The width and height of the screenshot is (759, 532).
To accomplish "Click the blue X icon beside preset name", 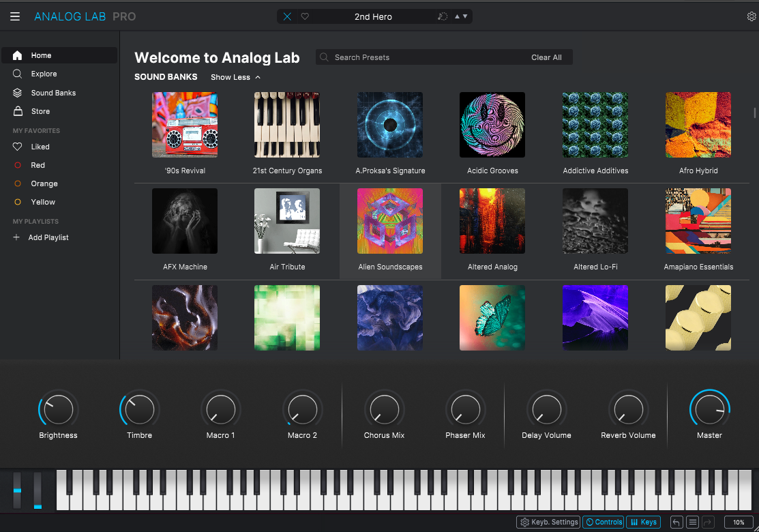I will point(287,16).
